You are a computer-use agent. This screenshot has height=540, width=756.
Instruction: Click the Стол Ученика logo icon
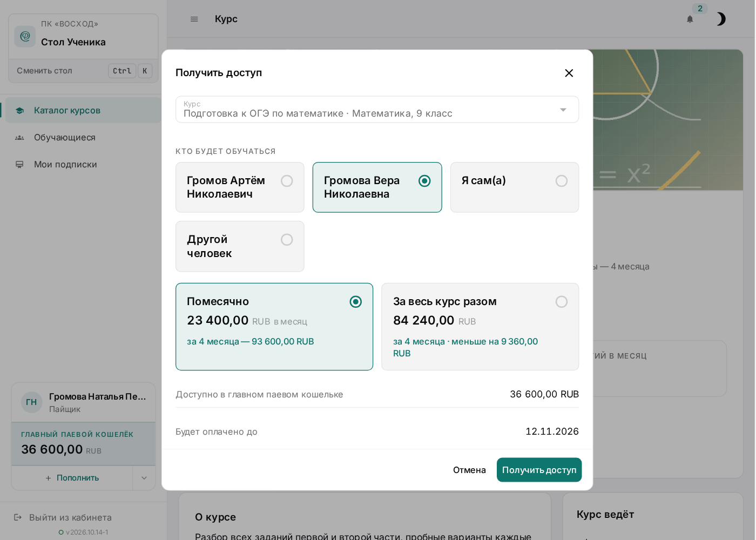pyautogui.click(x=25, y=36)
